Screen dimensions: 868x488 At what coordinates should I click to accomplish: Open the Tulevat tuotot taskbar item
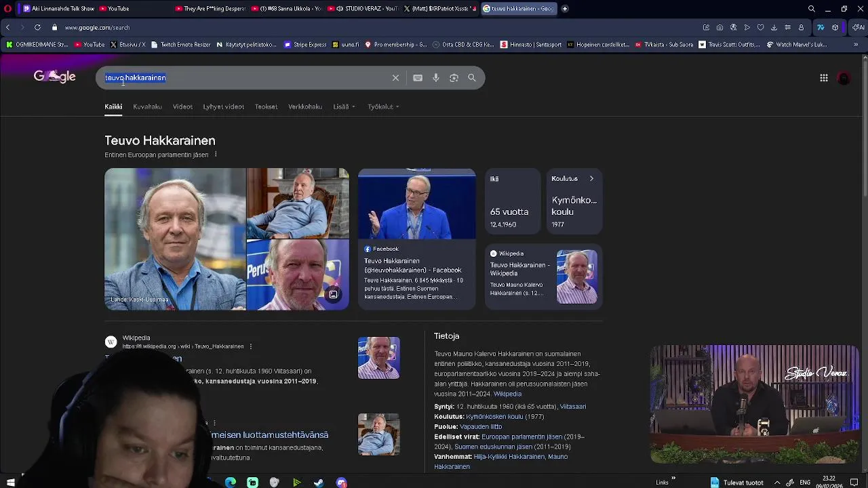[x=736, y=483]
